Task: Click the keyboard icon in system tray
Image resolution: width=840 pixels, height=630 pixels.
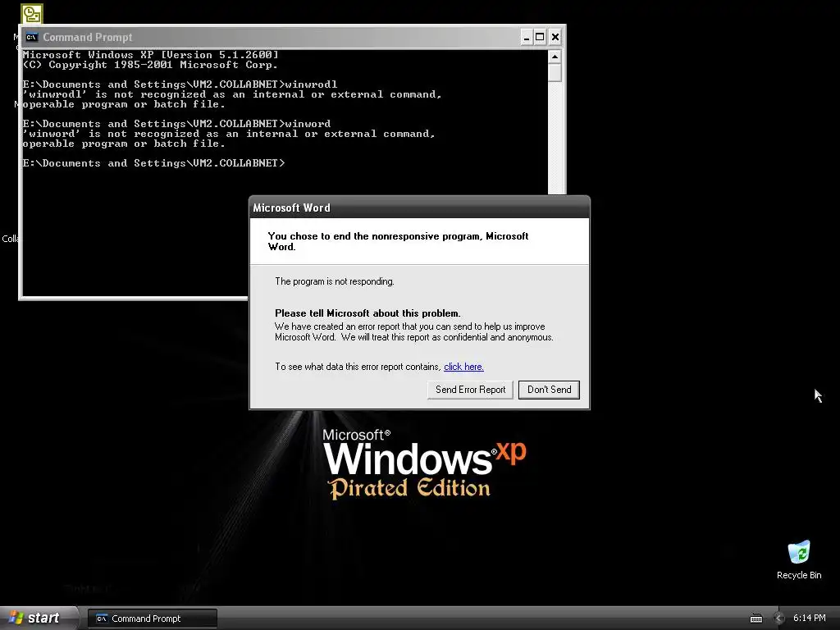Action: (x=756, y=619)
